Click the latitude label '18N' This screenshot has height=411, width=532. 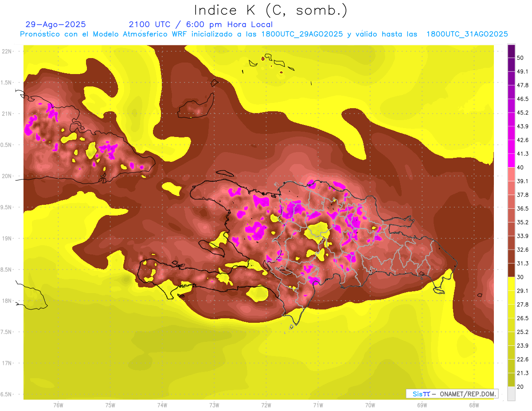(x=8, y=301)
